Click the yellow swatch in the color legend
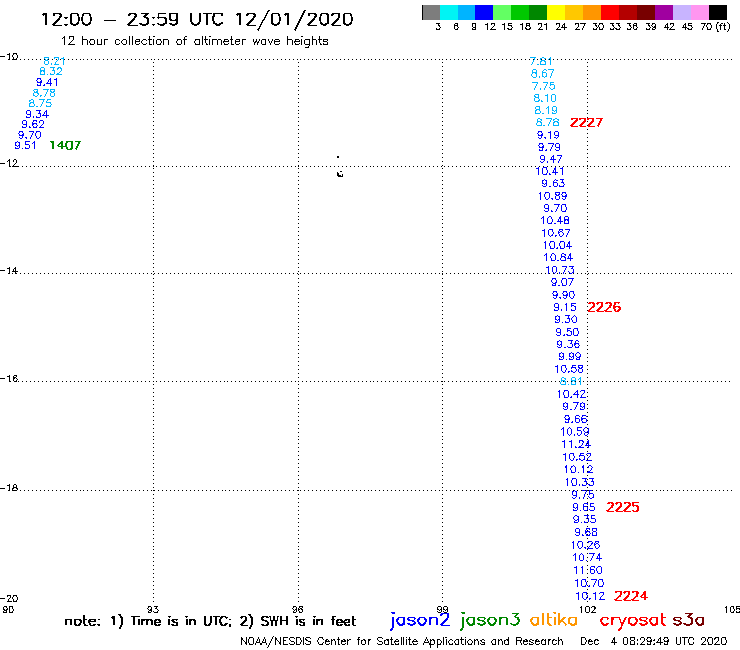This screenshot has width=740, height=650. [x=556, y=12]
